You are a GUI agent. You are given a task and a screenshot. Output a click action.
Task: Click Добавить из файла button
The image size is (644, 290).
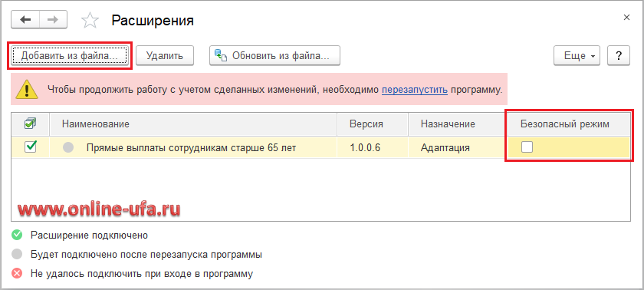(x=70, y=55)
